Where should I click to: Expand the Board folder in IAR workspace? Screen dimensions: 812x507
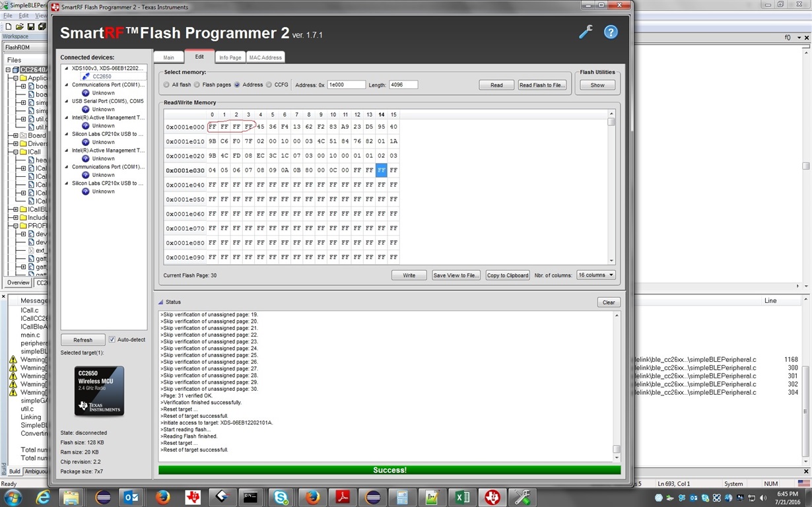15,135
